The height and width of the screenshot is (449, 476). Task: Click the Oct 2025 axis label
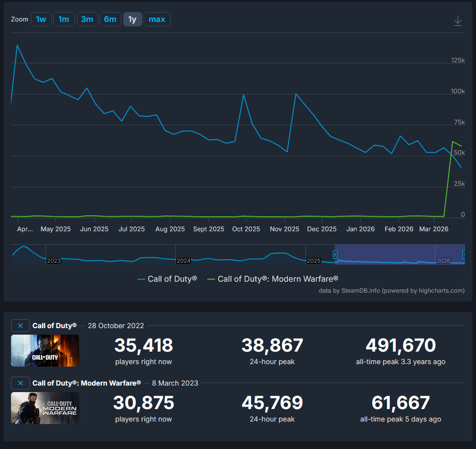[x=246, y=229]
